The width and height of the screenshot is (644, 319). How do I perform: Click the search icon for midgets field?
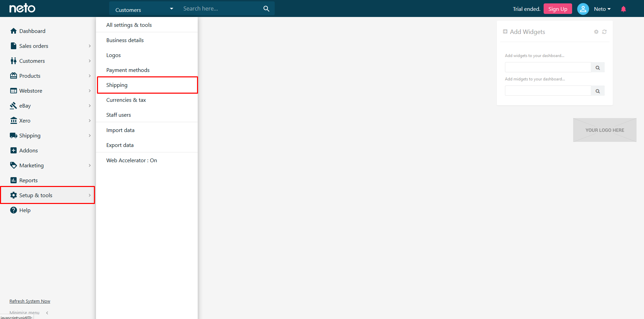point(598,91)
